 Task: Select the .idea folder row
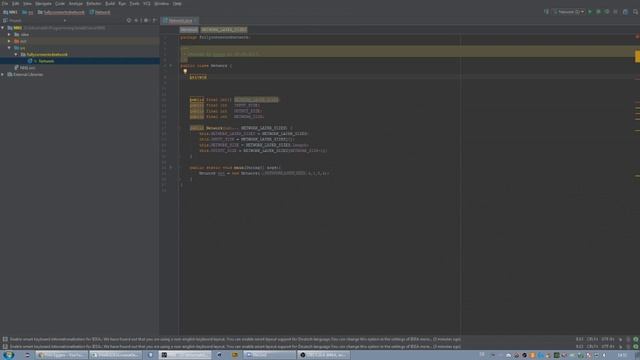click(80, 35)
